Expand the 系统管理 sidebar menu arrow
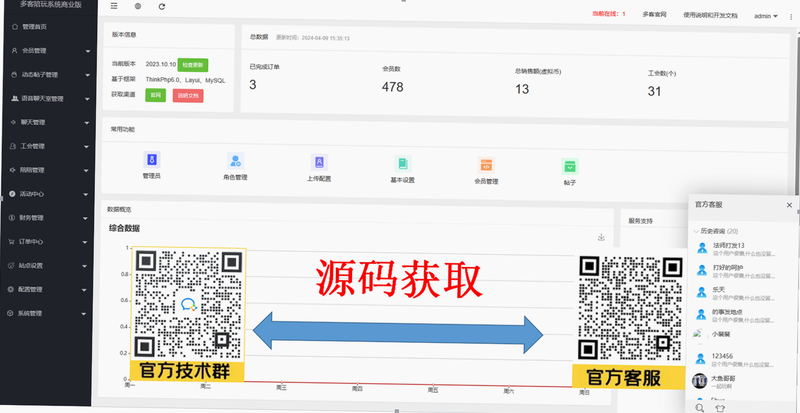 pyautogui.click(x=83, y=313)
